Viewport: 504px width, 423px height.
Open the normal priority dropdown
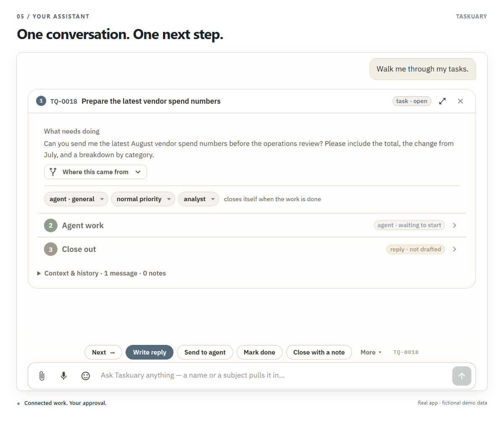pos(143,199)
